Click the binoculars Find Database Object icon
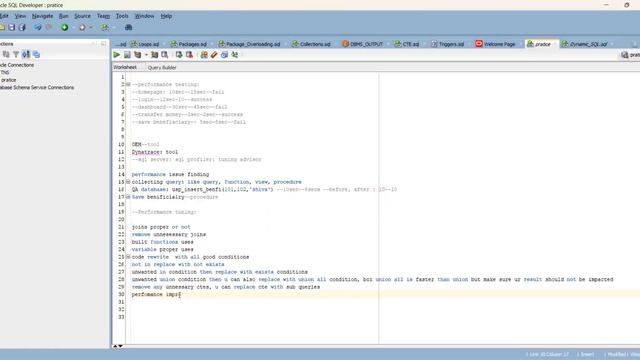The width and height of the screenshot is (640, 360). (128, 27)
